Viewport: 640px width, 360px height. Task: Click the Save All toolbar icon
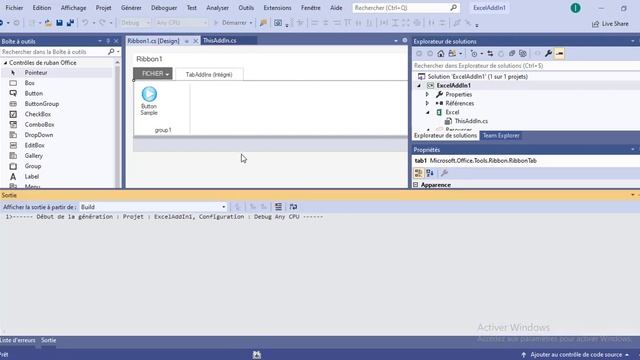[70, 23]
